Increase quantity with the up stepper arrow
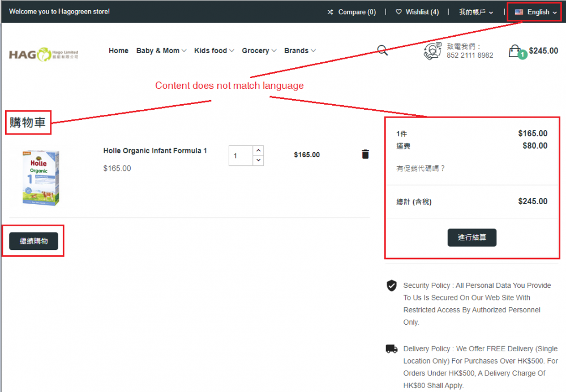Screen dimensions: 566x392 coord(258,149)
